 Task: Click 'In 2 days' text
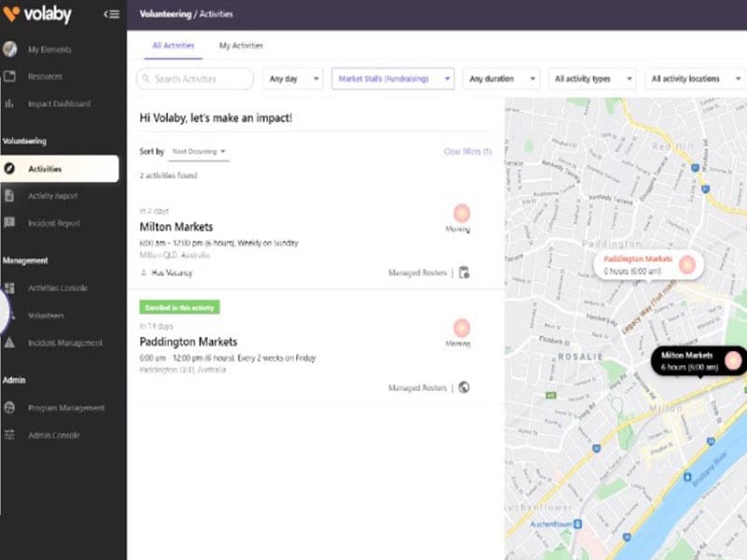(x=154, y=211)
